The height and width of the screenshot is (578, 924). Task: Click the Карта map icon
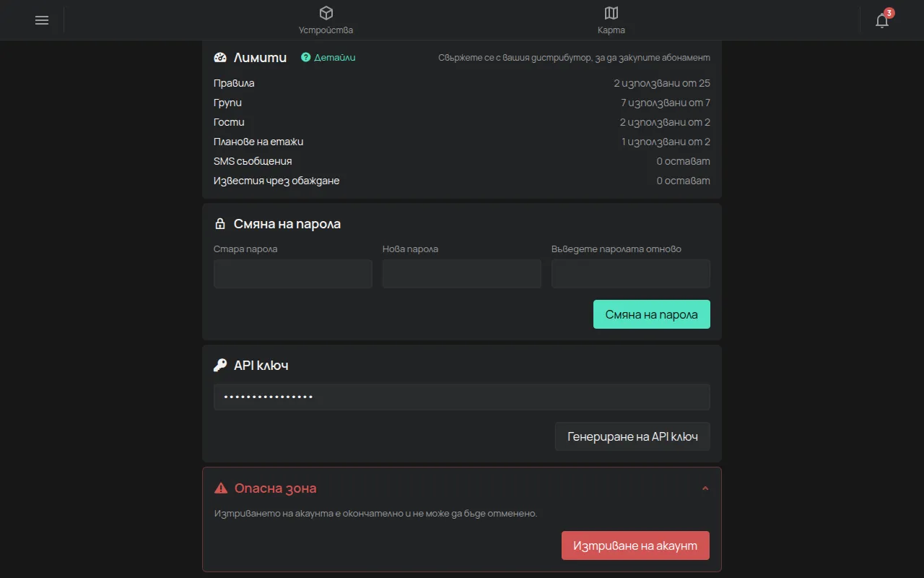(611, 13)
